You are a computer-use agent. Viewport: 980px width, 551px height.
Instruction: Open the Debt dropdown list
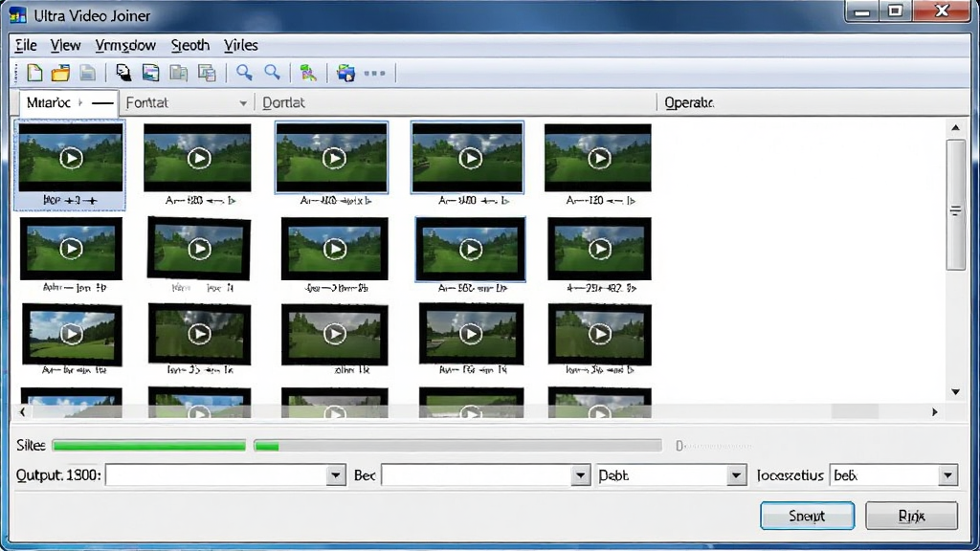tap(736, 475)
